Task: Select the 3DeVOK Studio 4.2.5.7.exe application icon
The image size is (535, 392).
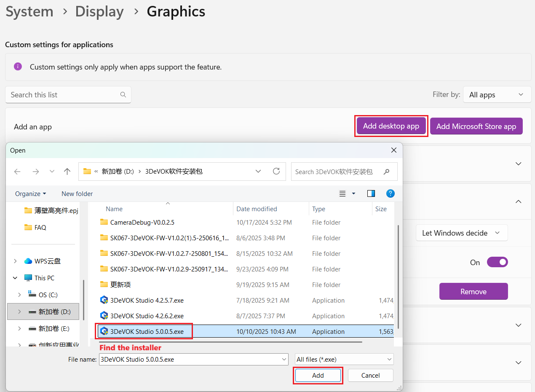Action: (104, 300)
